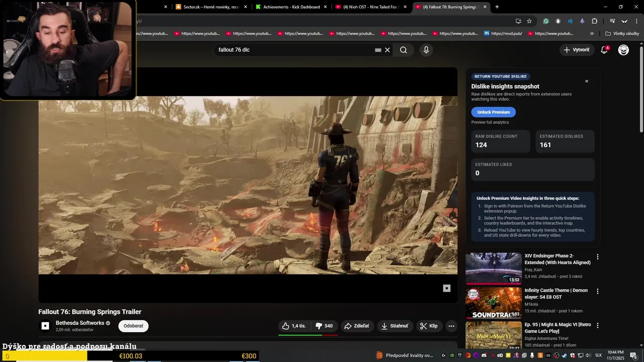Open the on-screen keyboard icon in search box
644x362 pixels.
378,50
